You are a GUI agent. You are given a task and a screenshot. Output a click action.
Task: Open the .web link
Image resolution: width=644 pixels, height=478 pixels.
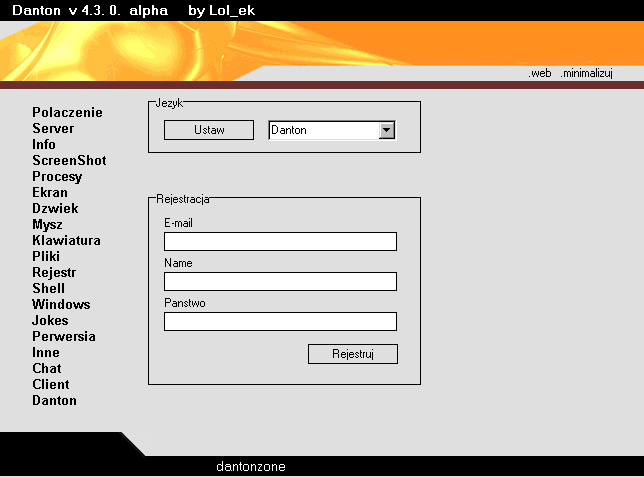point(540,74)
